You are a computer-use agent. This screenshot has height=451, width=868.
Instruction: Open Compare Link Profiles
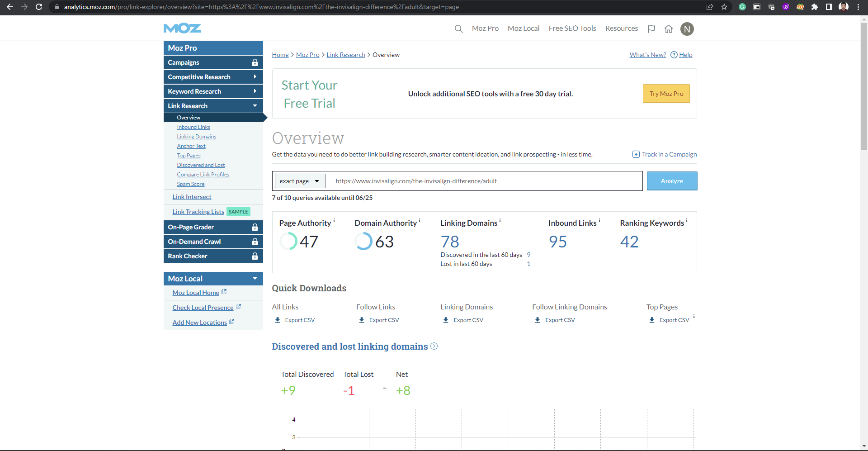click(x=203, y=175)
